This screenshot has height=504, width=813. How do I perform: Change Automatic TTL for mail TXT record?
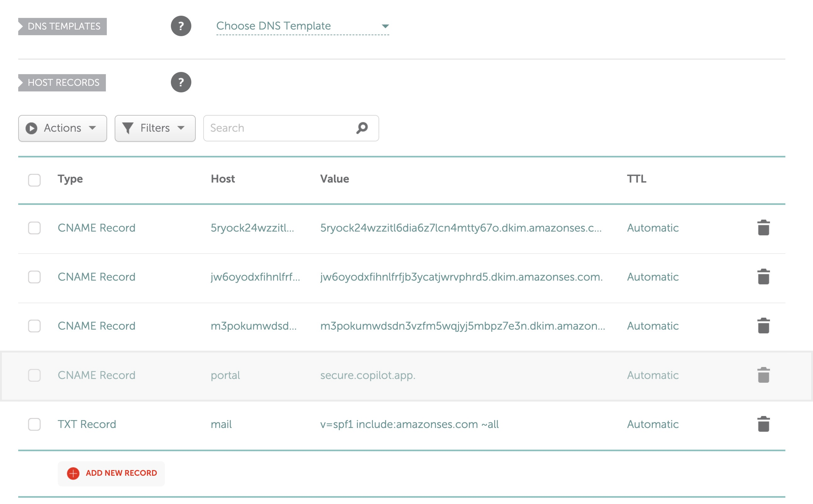tap(653, 424)
